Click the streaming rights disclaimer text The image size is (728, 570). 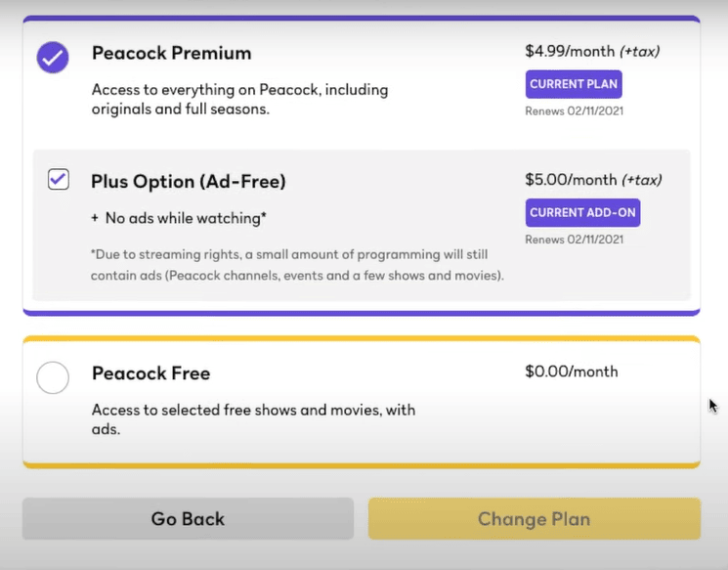[297, 265]
